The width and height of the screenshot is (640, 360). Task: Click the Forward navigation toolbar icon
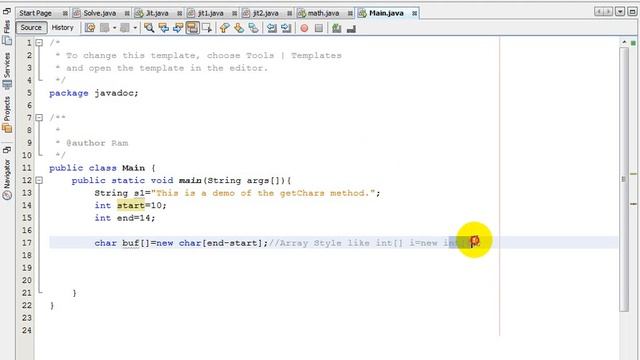(125, 28)
